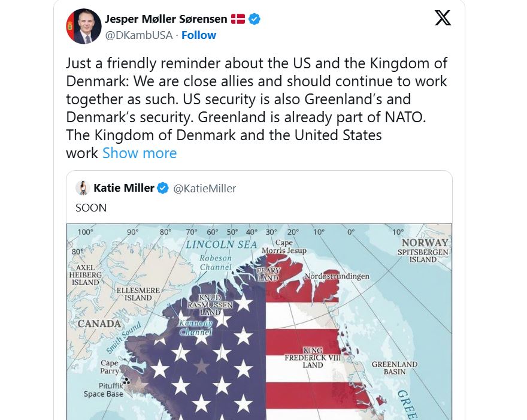Click the @DKambUSA handle

tap(139, 35)
